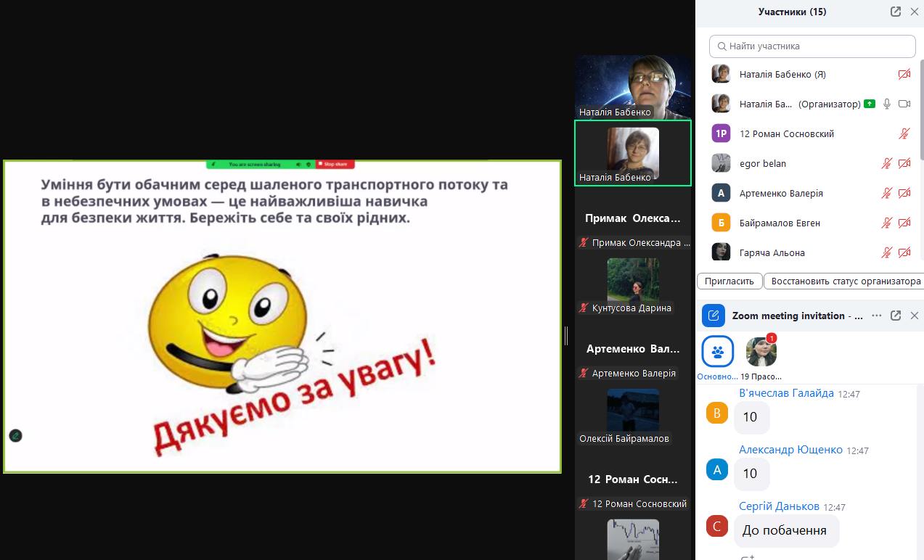Screen dimensions: 924x560
Task: Click green screen-share indicator next to organizer
Action: click(x=870, y=104)
